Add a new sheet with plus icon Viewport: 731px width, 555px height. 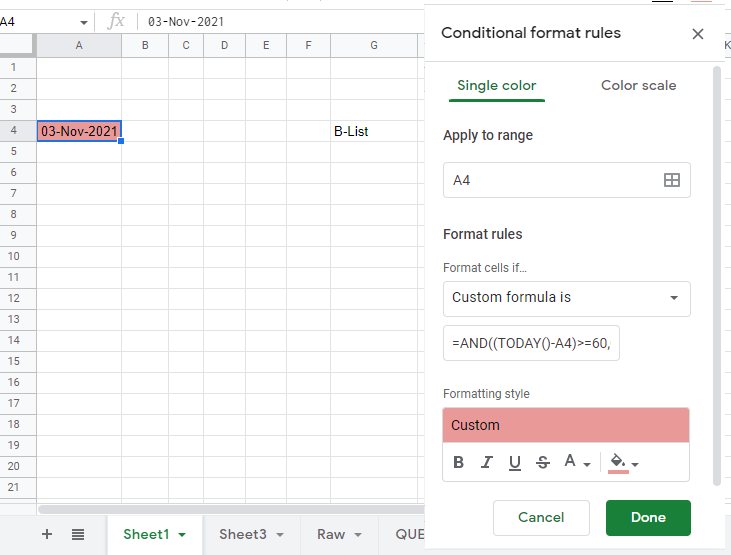click(47, 534)
